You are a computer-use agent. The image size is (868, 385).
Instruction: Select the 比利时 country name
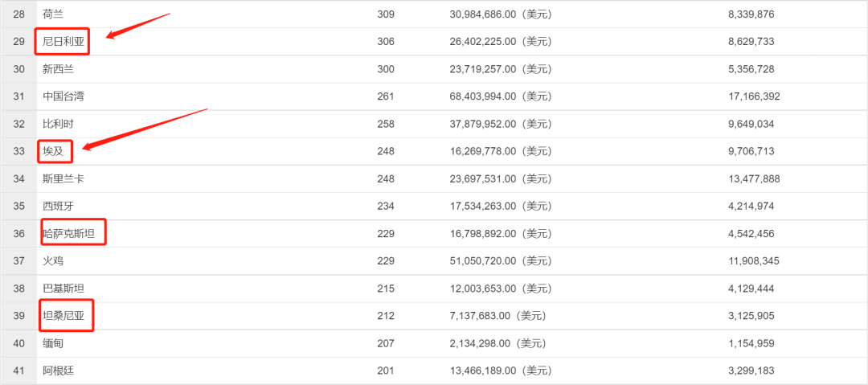click(58, 124)
